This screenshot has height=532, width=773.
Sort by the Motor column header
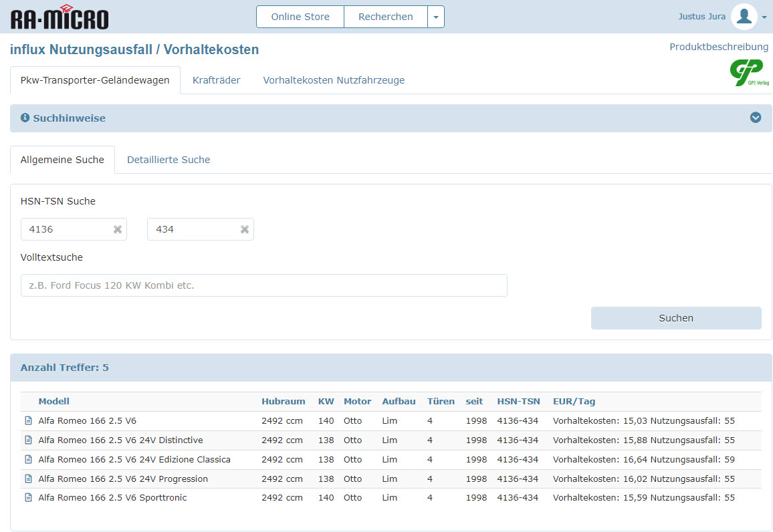(358, 402)
